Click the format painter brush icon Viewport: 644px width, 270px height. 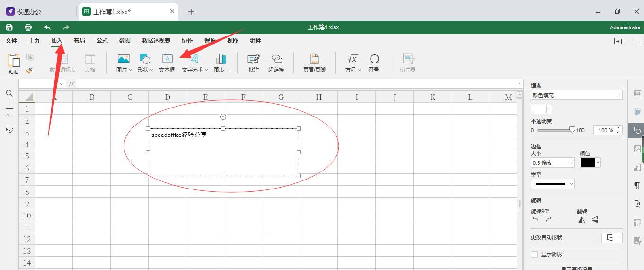pyautogui.click(x=29, y=70)
